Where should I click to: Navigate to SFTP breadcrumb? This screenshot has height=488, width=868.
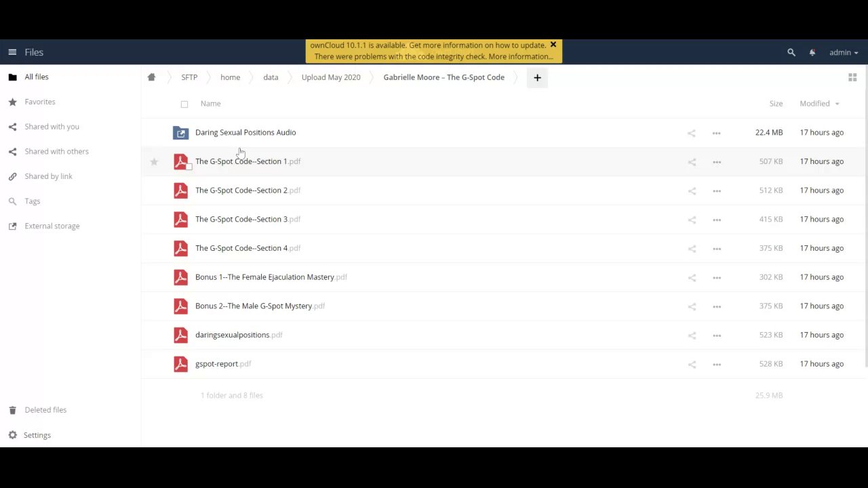189,77
